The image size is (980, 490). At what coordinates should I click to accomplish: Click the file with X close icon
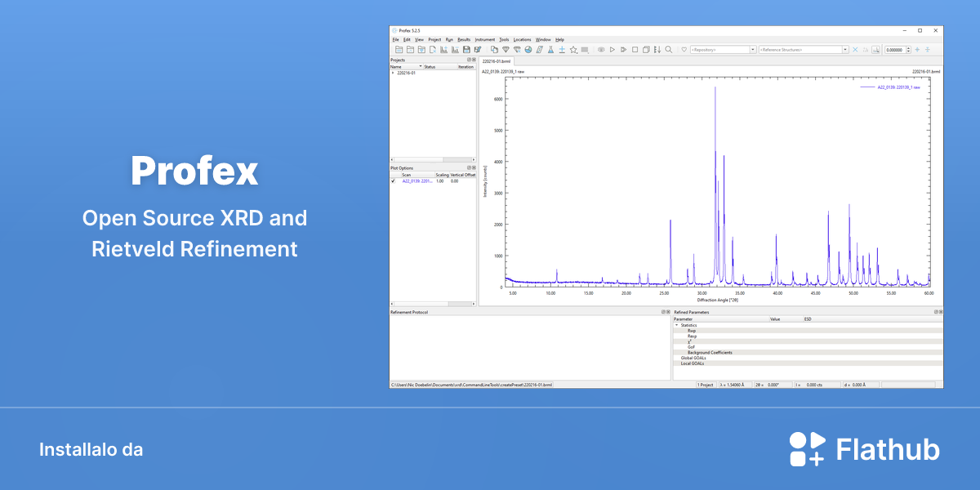433,49
